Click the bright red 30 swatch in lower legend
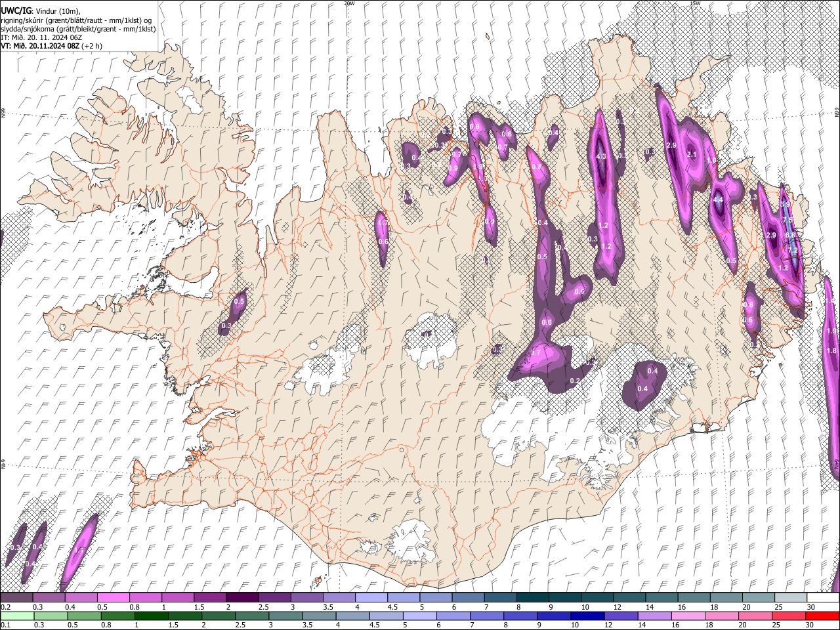 pos(822,616)
